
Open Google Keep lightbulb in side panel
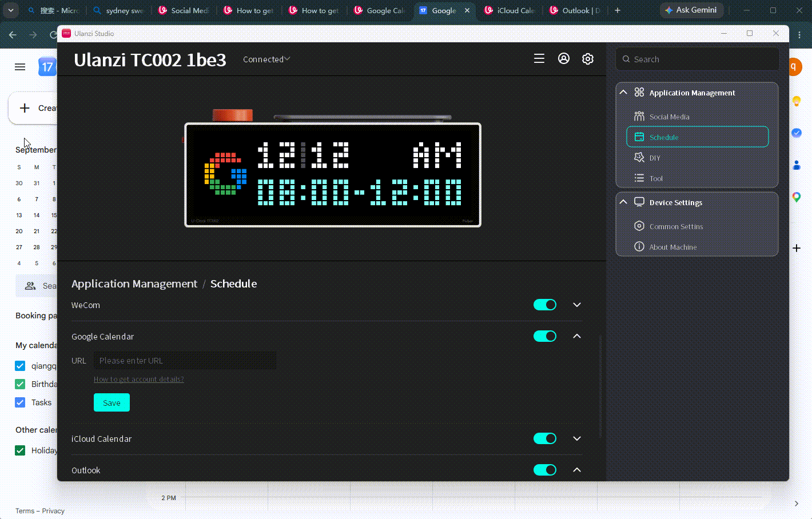tap(797, 101)
